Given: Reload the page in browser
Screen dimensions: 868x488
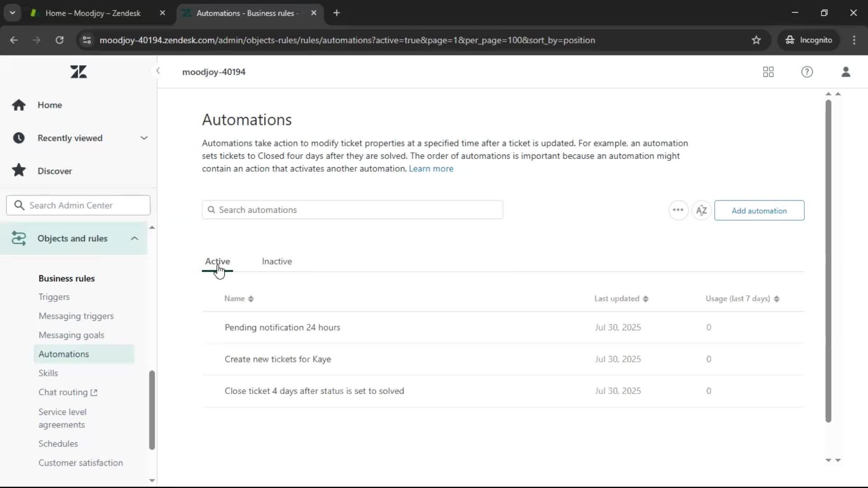Looking at the screenshot, I should pyautogui.click(x=59, y=40).
